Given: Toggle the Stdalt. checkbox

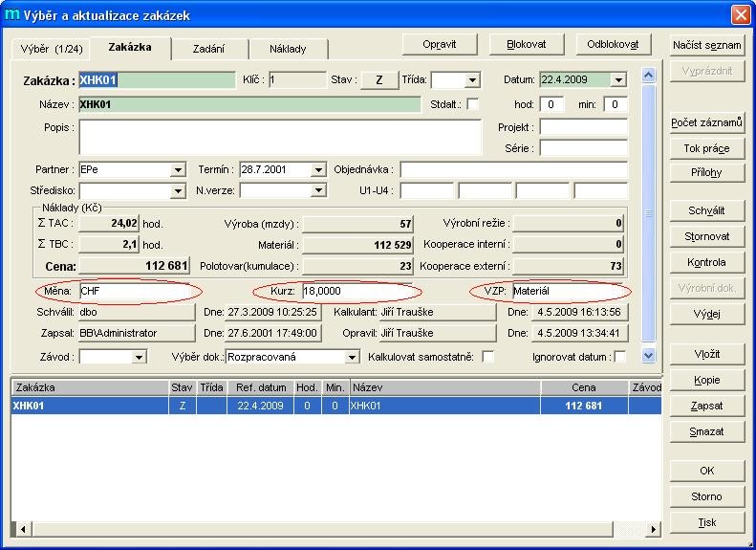Looking at the screenshot, I should pyautogui.click(x=473, y=104).
